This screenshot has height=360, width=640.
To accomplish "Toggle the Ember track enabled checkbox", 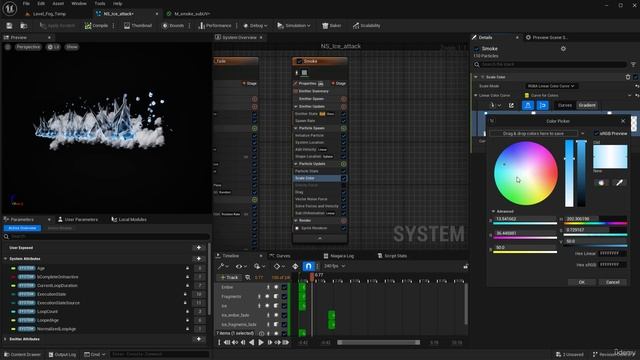I will 284,287.
